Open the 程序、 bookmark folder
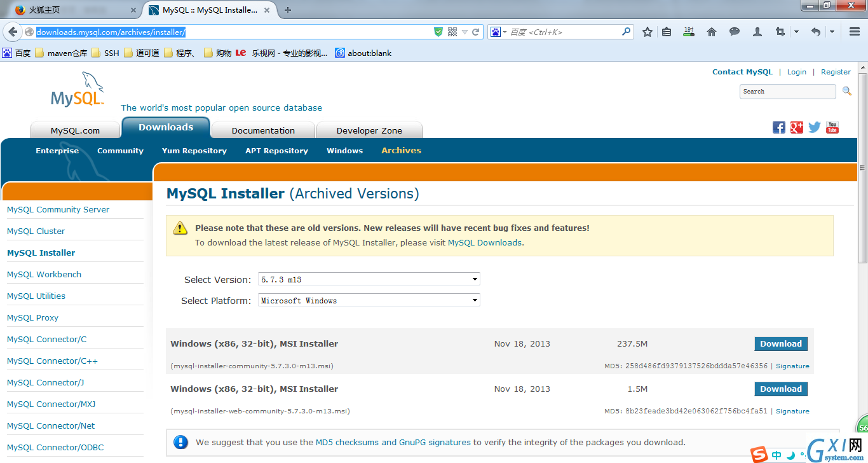 pos(182,53)
